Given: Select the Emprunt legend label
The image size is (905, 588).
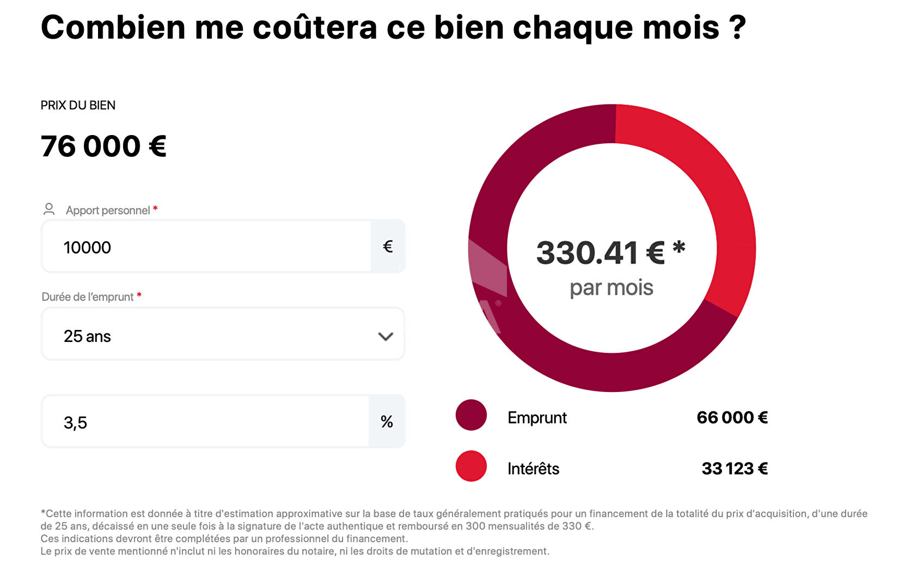Looking at the screenshot, I should [x=537, y=418].
